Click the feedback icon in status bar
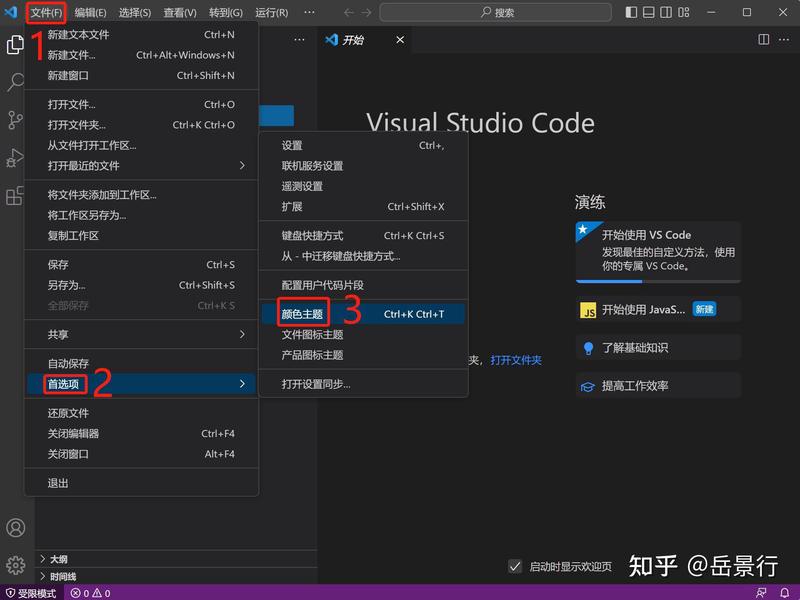Image resolution: width=800 pixels, height=600 pixels. click(761, 593)
